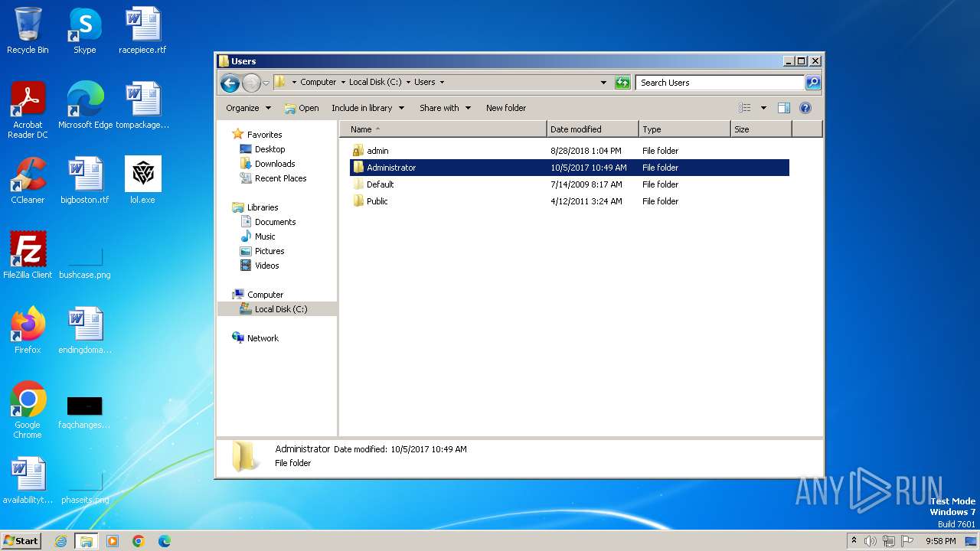Viewport: 980px width, 551px height.
Task: Click the volume speaker tray icon
Action: [871, 541]
